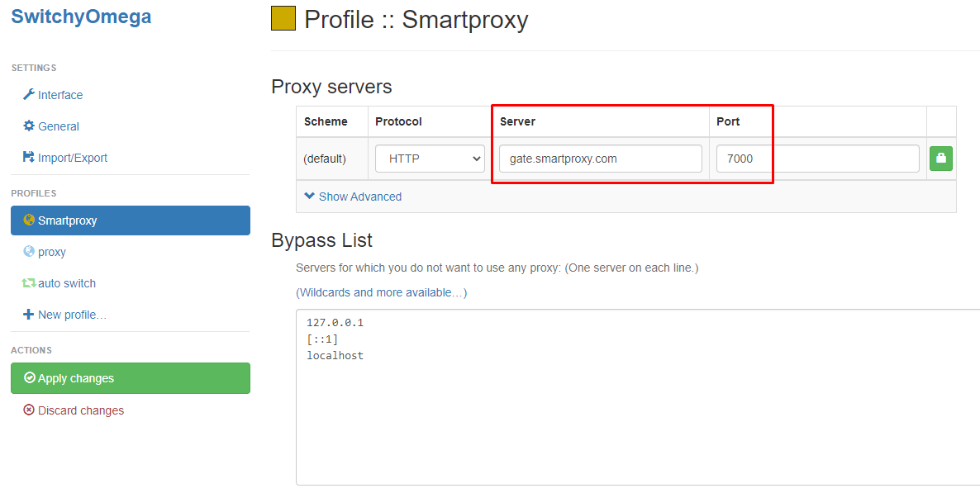Click the Proxy servers heading

[332, 86]
